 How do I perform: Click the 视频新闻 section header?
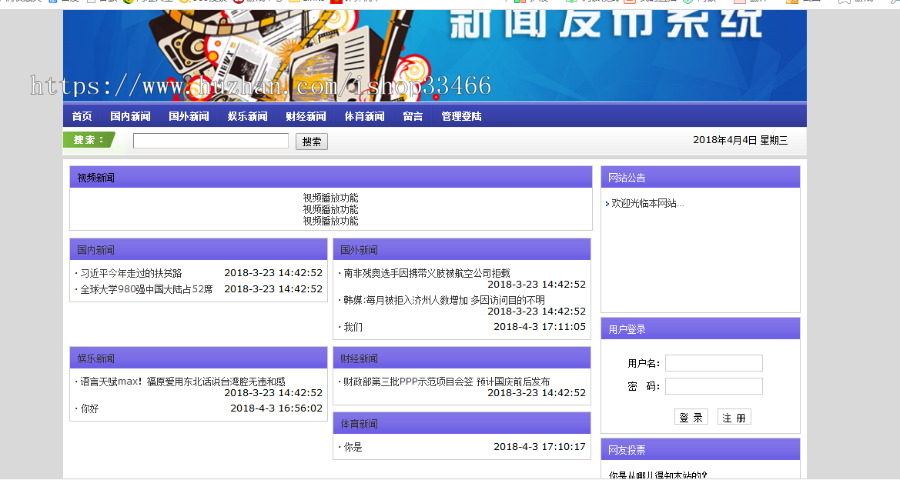point(331,177)
